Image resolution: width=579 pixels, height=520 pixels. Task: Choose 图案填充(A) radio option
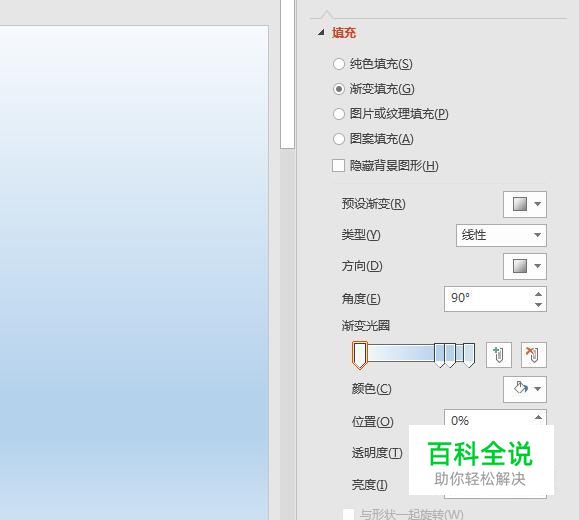339,139
